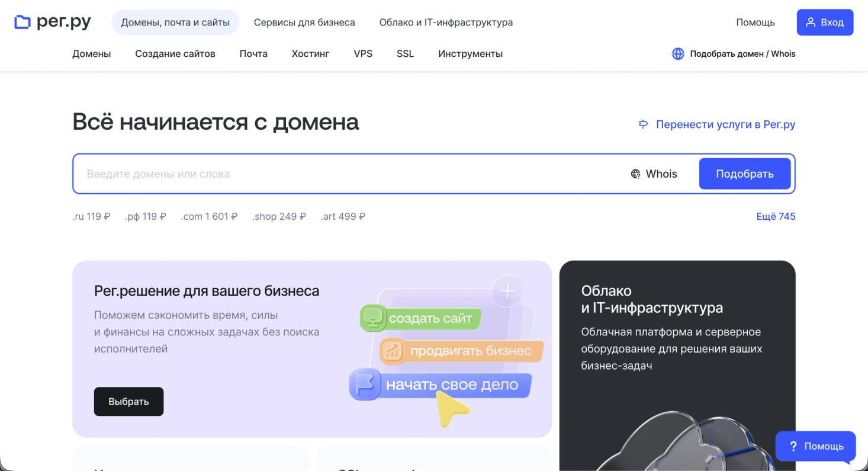Click Перенести услуги в Рег.ру link
Screen dimensions: 868x471
coord(717,124)
